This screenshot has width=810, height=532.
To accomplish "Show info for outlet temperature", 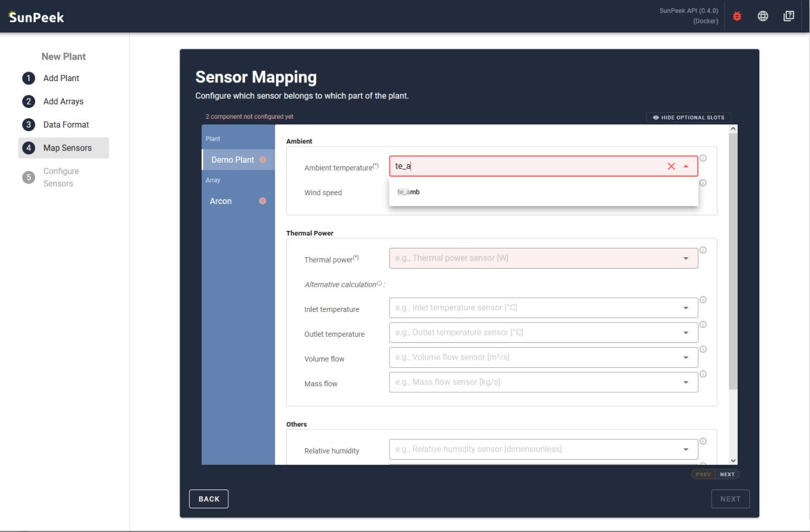I will (x=703, y=325).
